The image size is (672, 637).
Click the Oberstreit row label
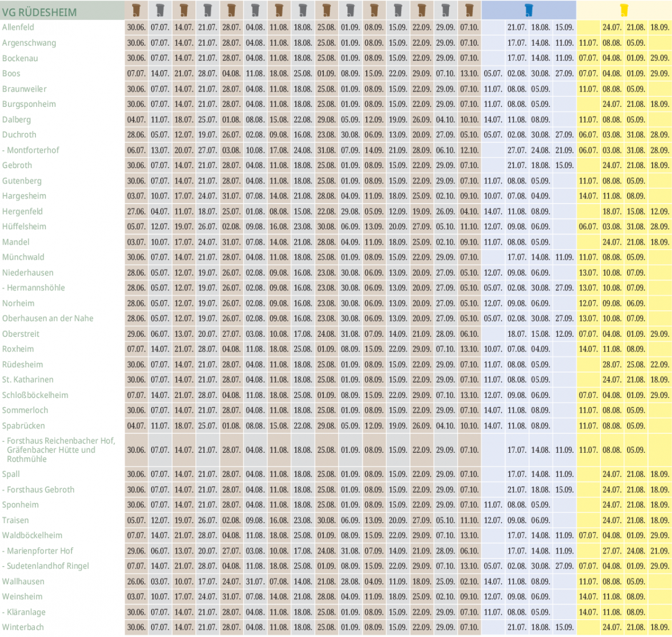point(21,334)
